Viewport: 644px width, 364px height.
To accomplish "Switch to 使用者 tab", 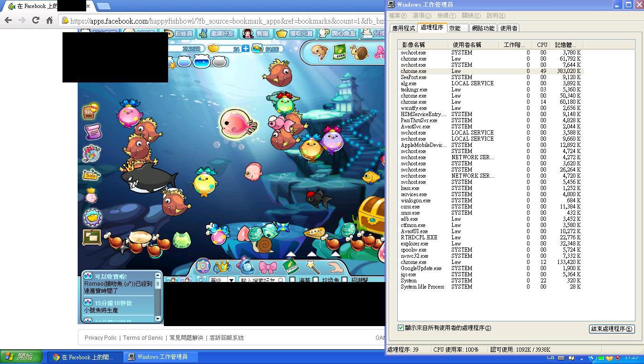I will click(509, 28).
